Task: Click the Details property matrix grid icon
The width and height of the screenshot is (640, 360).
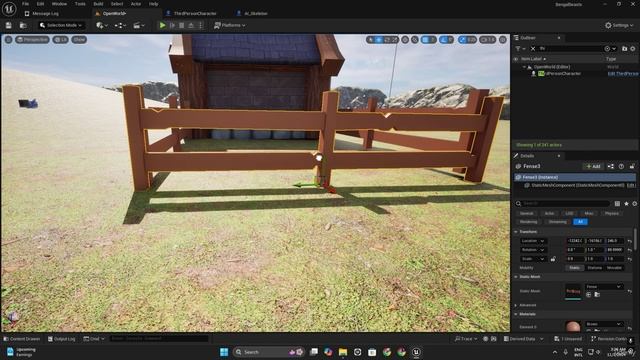Action: coord(617,203)
